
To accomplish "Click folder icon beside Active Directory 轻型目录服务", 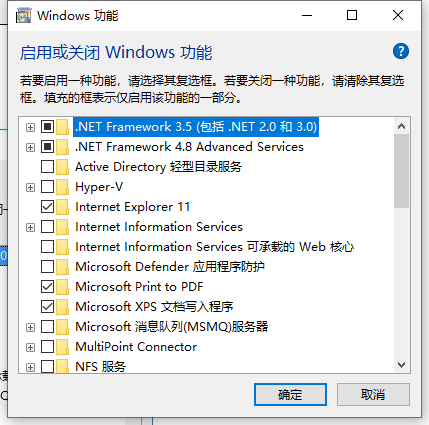I will 62,167.
